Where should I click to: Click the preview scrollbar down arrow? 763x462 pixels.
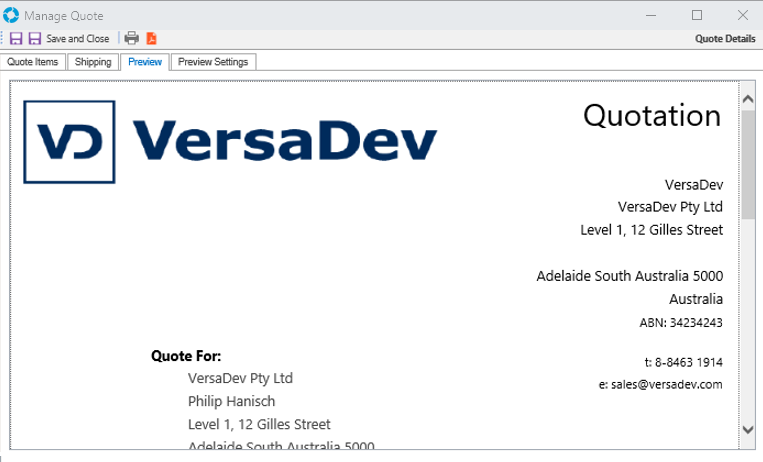tap(746, 429)
